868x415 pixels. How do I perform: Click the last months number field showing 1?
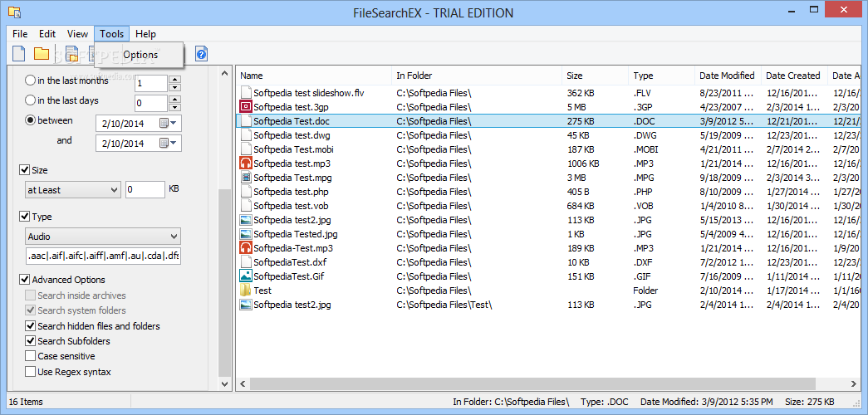pyautogui.click(x=151, y=83)
